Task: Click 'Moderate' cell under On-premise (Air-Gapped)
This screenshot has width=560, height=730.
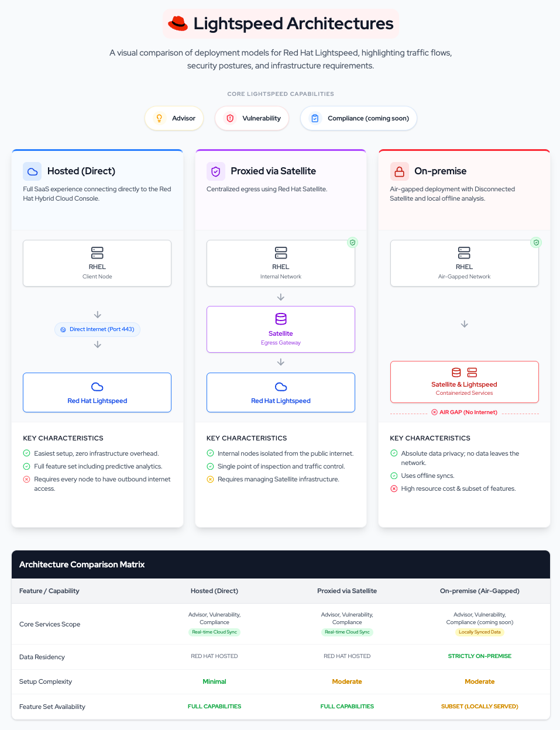Action: point(480,681)
